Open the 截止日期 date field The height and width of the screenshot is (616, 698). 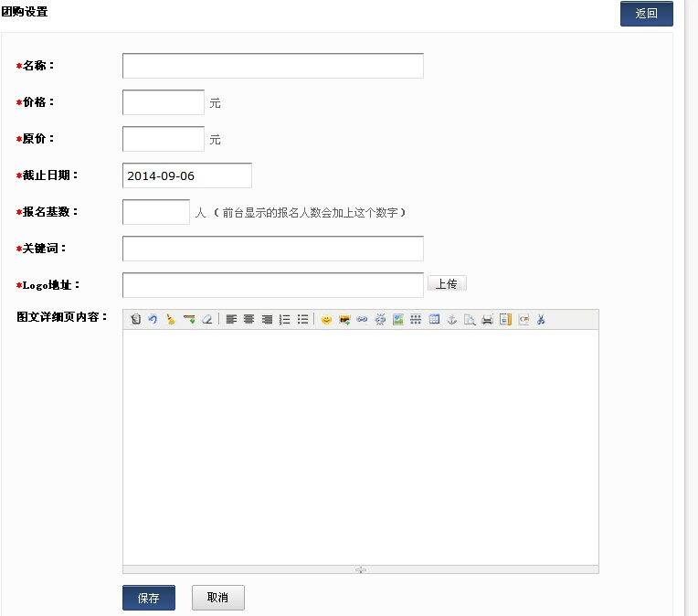(186, 175)
